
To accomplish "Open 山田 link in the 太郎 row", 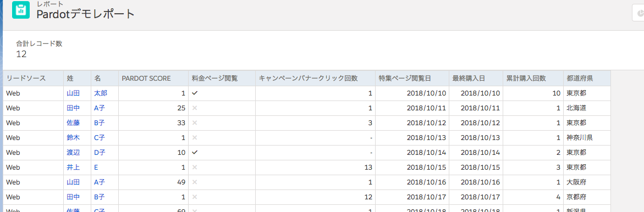I will [73, 93].
